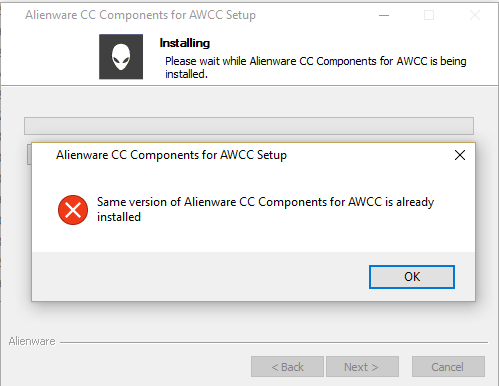Image resolution: width=499 pixels, height=386 pixels.
Task: Click the partially hidden button behind dialog
Action: coord(29,154)
